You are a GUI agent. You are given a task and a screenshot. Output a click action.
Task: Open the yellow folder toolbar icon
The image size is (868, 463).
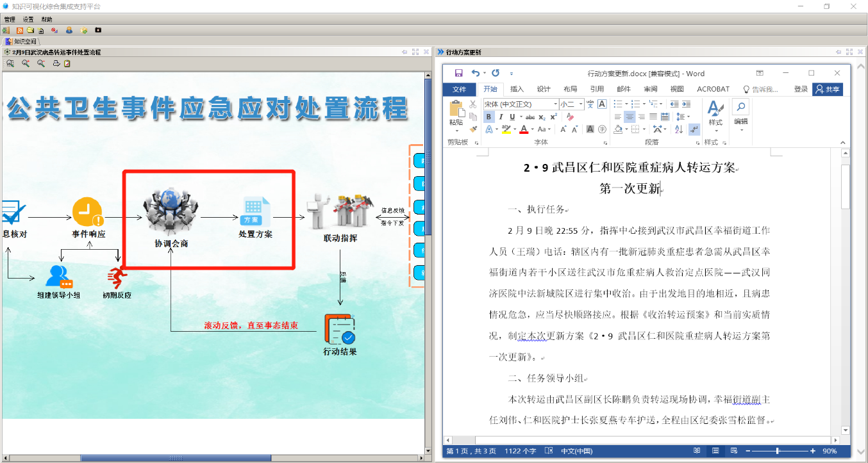29,30
